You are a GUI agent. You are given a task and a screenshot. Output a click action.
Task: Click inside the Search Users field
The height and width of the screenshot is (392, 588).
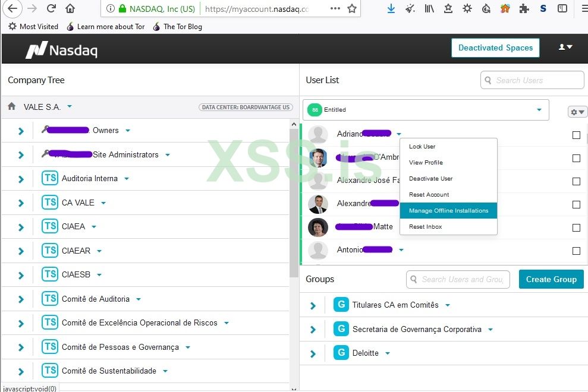pos(532,80)
